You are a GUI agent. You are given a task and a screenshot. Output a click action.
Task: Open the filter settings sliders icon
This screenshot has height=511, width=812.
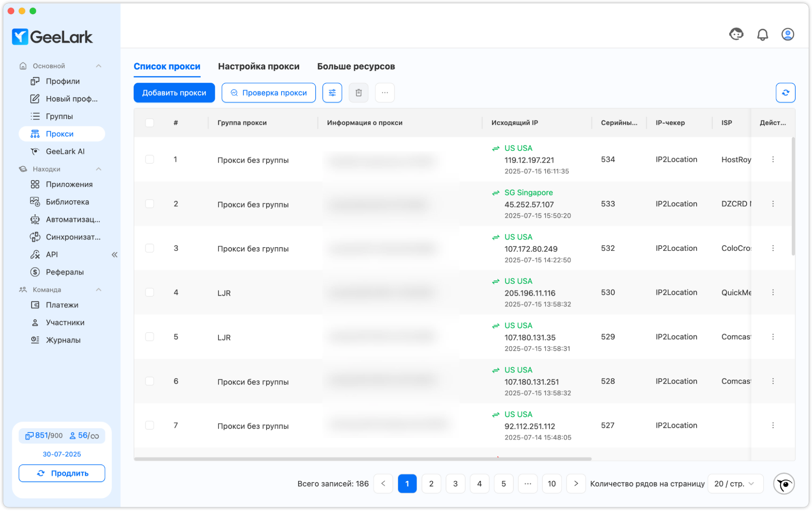(x=332, y=93)
